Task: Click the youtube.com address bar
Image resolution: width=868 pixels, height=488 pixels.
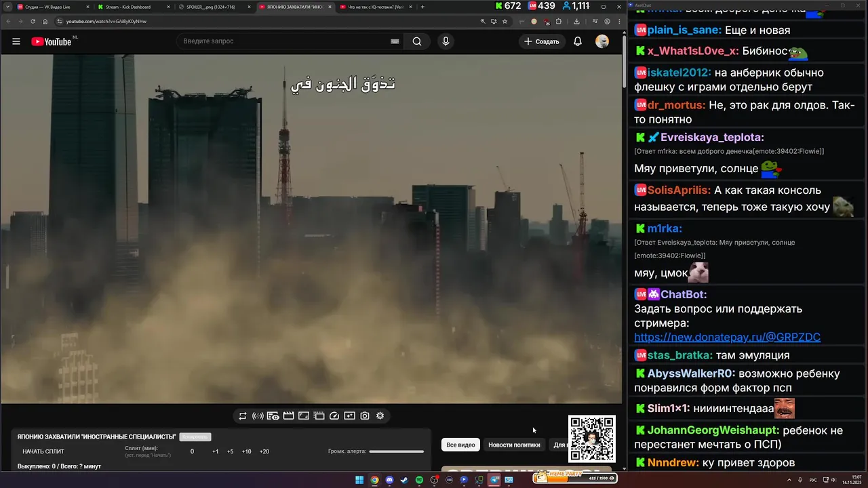Action: [x=264, y=21]
